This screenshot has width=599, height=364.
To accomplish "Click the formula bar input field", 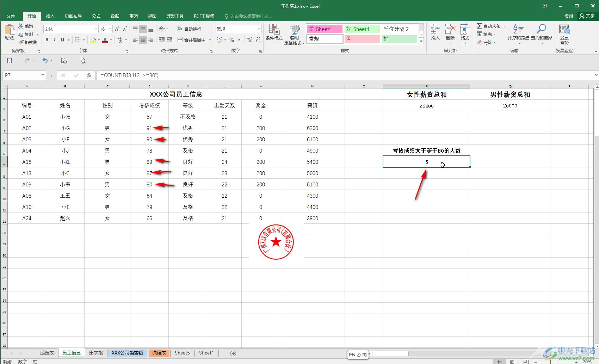I will point(345,75).
